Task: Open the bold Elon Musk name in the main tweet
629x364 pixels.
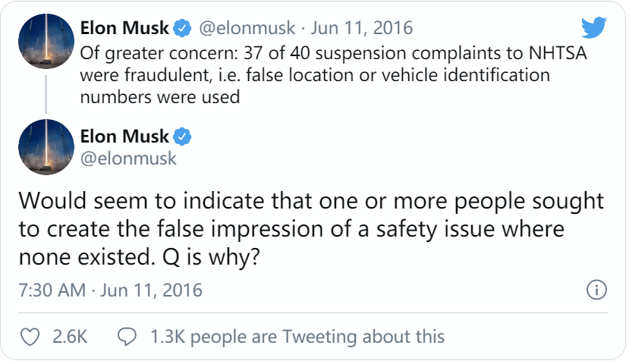Action: click(124, 136)
